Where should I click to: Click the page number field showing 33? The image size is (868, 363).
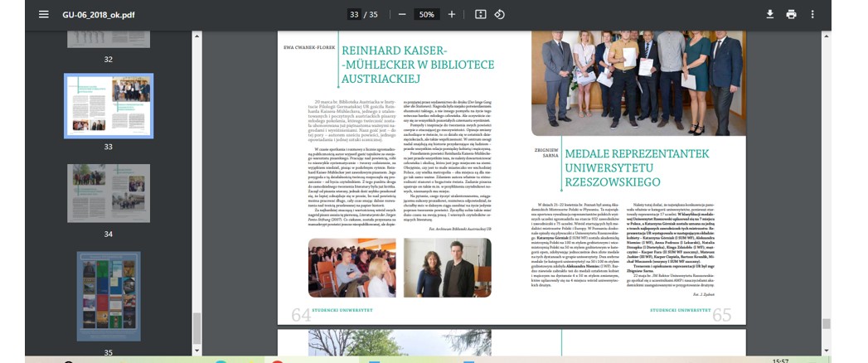355,15
